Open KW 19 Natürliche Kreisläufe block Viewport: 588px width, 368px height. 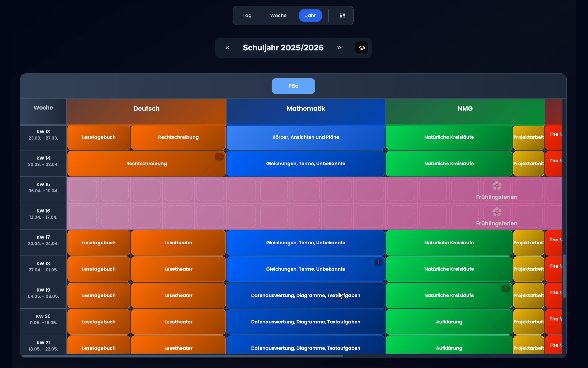tap(449, 296)
